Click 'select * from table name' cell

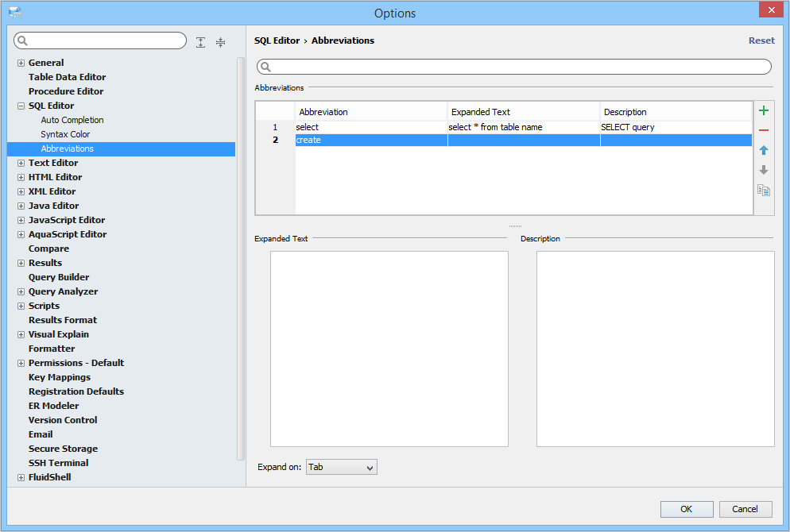coord(524,127)
